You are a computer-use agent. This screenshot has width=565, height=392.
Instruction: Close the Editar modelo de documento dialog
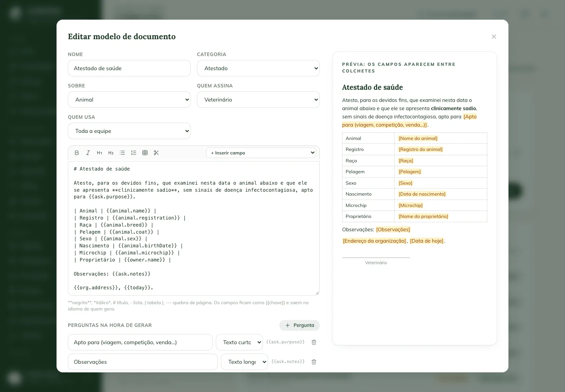point(494,36)
